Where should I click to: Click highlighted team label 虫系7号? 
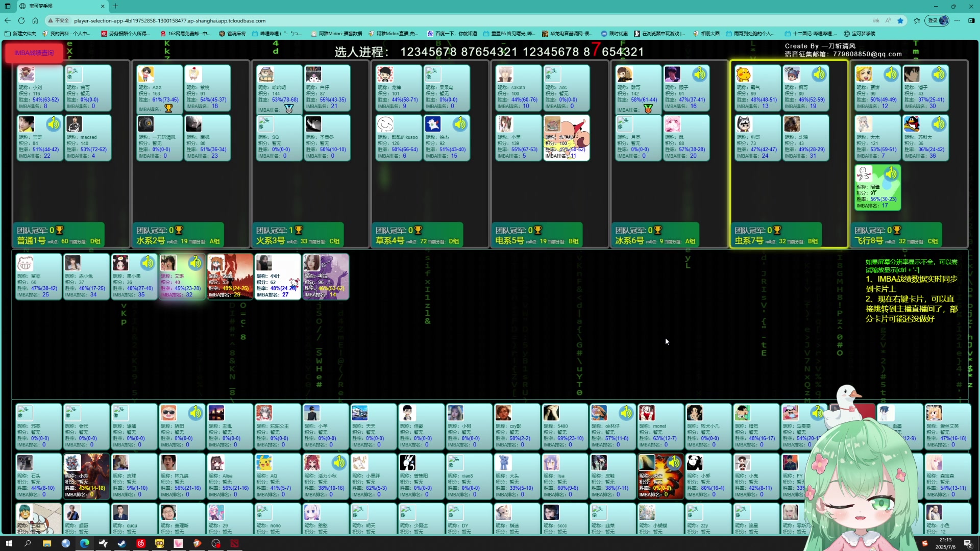tap(749, 241)
